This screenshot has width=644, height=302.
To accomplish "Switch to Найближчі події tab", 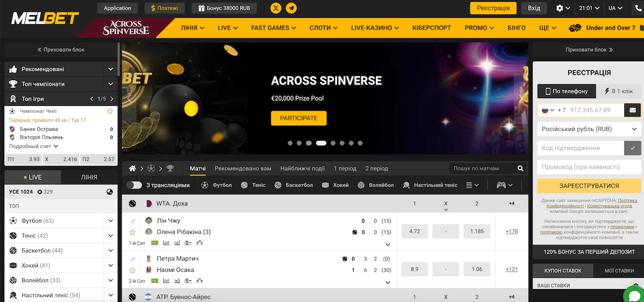I will pyautogui.click(x=302, y=168).
